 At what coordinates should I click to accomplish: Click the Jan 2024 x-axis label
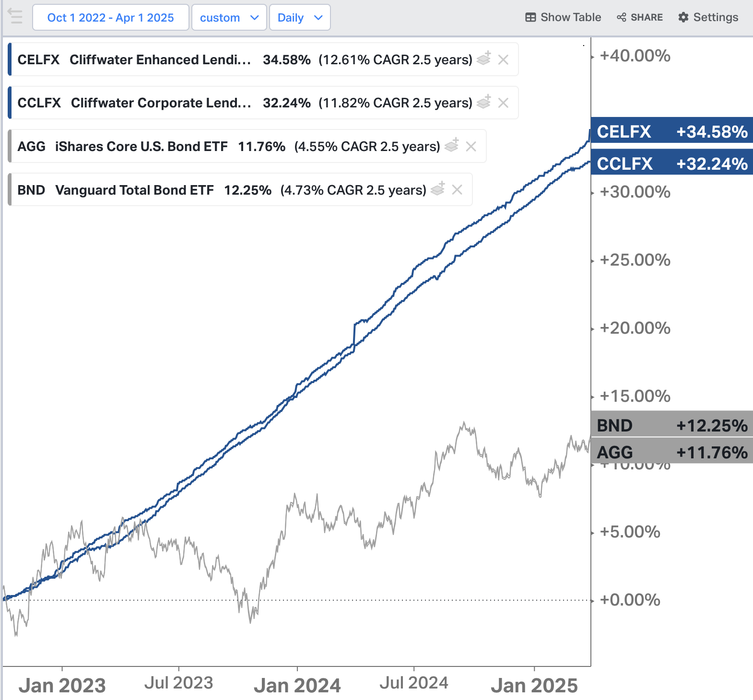pyautogui.click(x=297, y=685)
